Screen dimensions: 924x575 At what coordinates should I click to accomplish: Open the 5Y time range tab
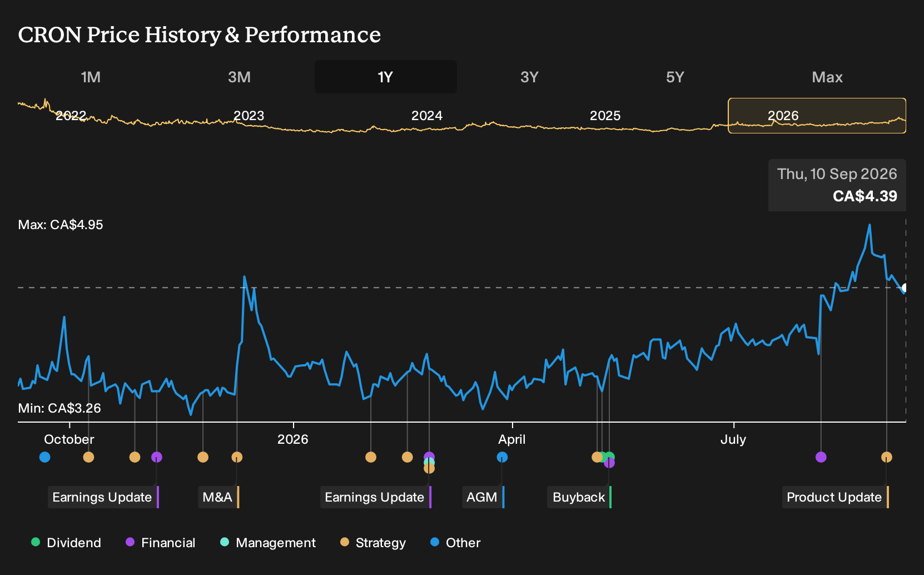pos(675,77)
